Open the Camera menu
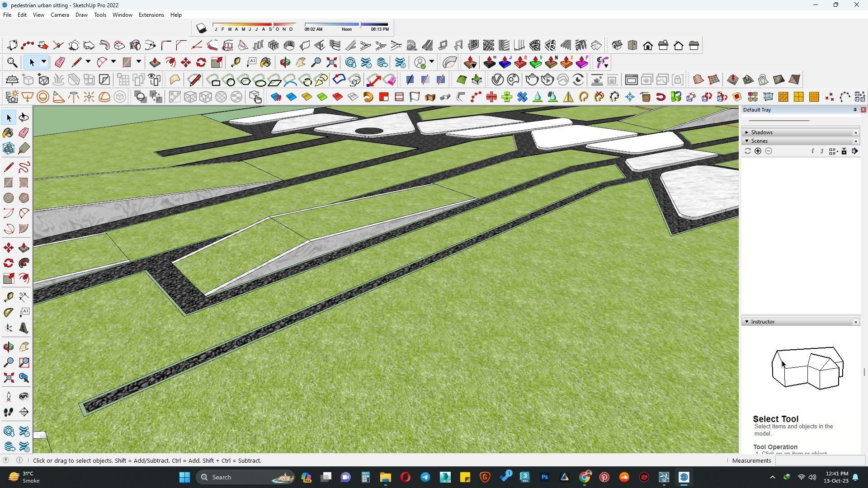Screen dimensions: 868x488 click(60, 15)
